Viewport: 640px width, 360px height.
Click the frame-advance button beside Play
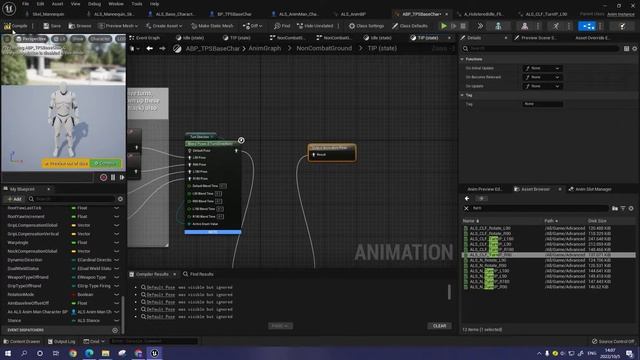coord(453,26)
